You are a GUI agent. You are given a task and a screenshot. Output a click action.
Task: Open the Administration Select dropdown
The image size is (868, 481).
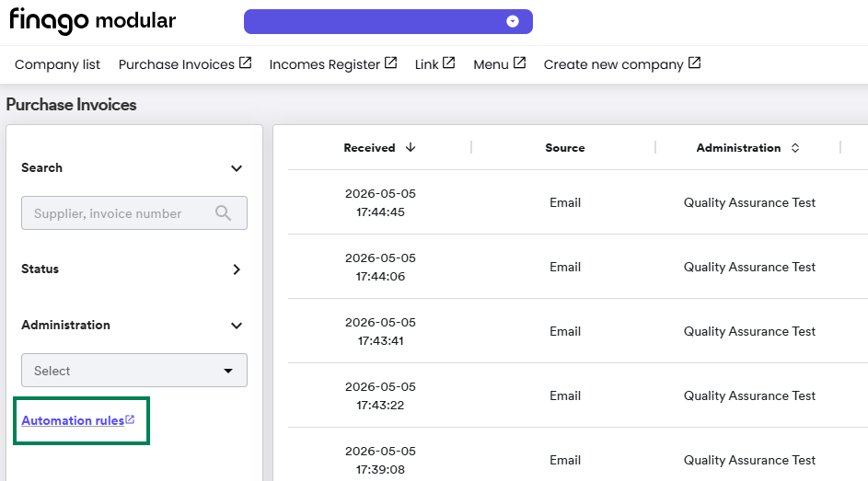point(134,371)
